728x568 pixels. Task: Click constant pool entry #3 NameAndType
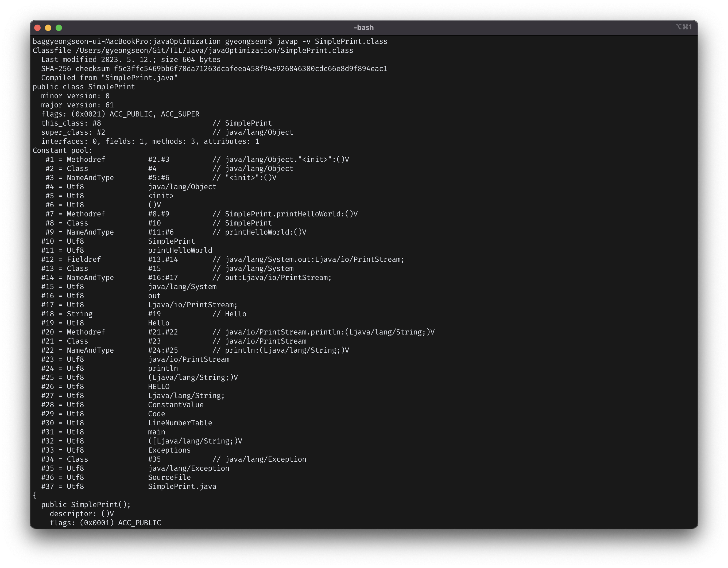pyautogui.click(x=161, y=178)
